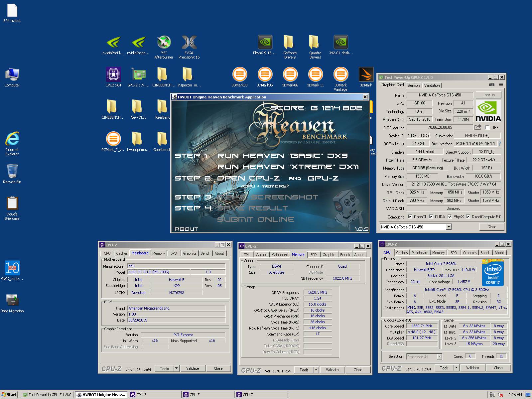This screenshot has width=532, height=399.
Task: Open the 3DMark06 shortcut
Action: tap(290, 77)
